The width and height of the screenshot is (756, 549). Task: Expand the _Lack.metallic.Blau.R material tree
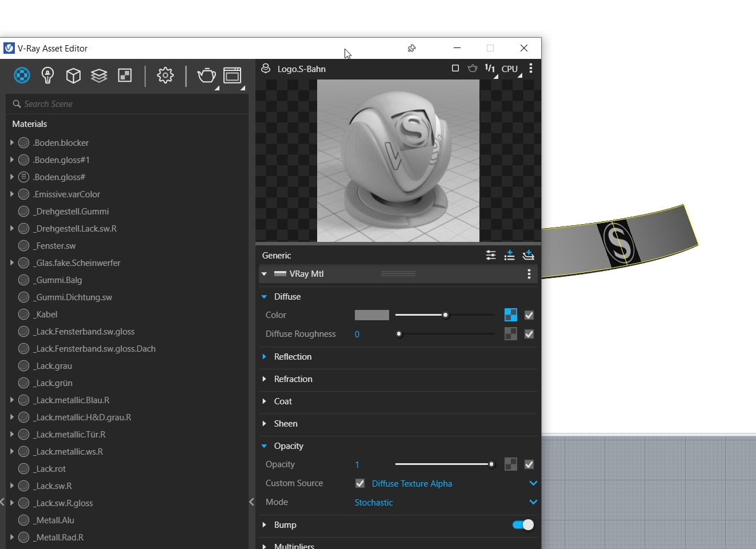[11, 400]
